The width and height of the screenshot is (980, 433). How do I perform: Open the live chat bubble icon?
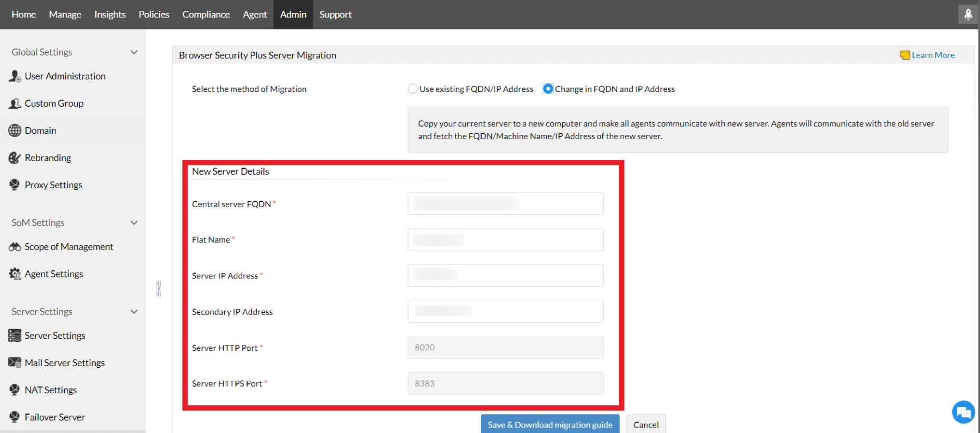pos(964,412)
